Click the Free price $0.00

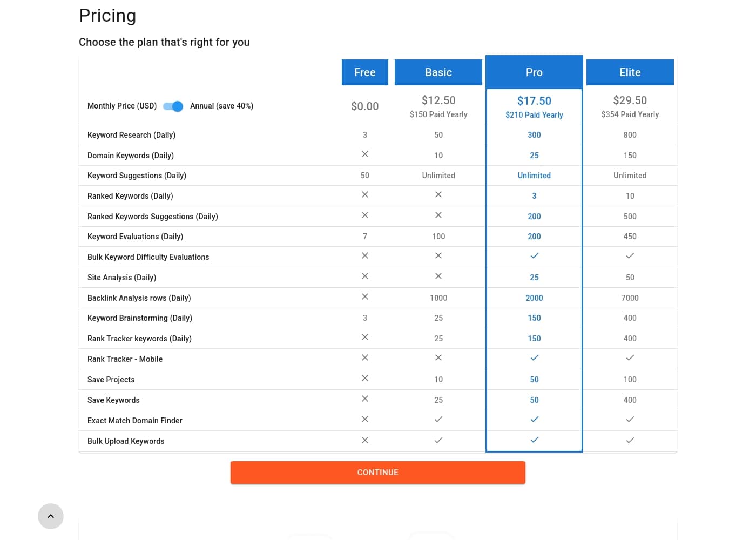pyautogui.click(x=365, y=106)
